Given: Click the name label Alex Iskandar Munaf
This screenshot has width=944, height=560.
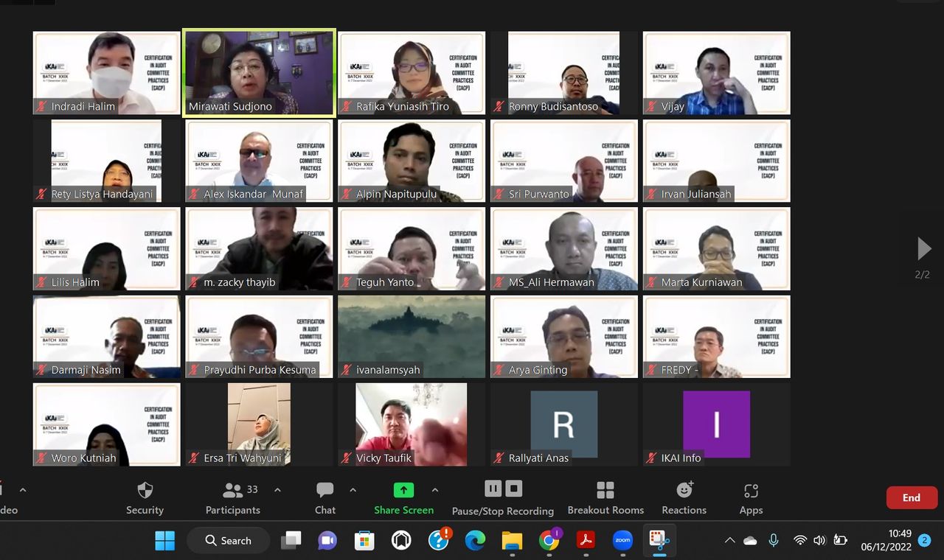Looking at the screenshot, I should [254, 195].
